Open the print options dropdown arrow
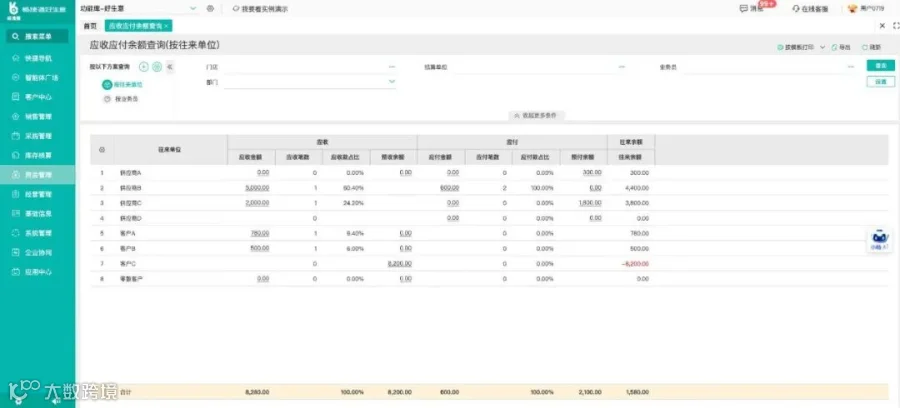 823,47
